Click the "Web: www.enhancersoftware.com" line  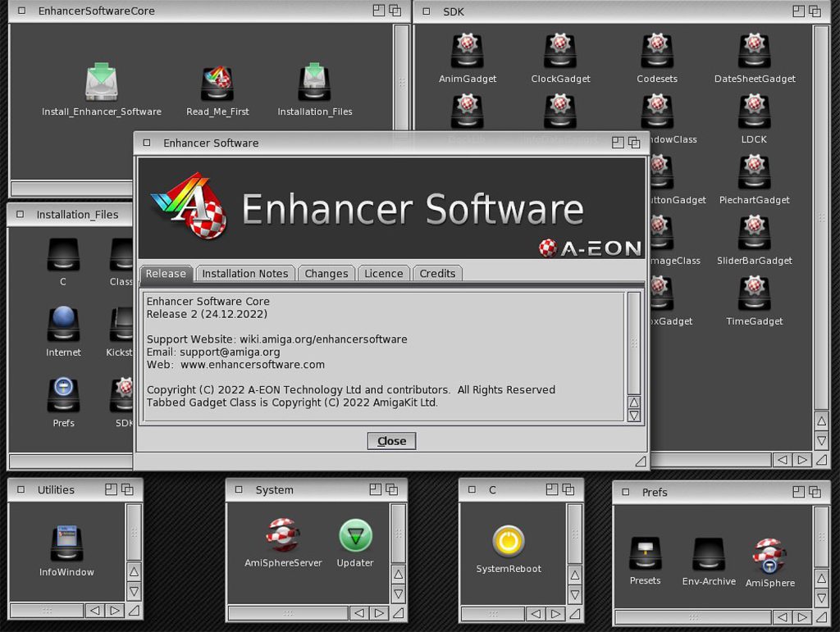click(235, 365)
